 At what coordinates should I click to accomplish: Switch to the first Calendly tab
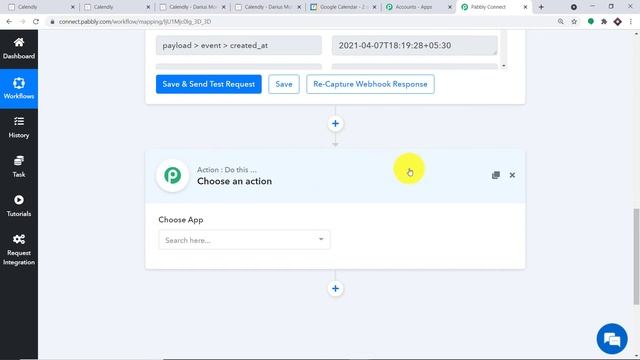pyautogui.click(x=41, y=7)
